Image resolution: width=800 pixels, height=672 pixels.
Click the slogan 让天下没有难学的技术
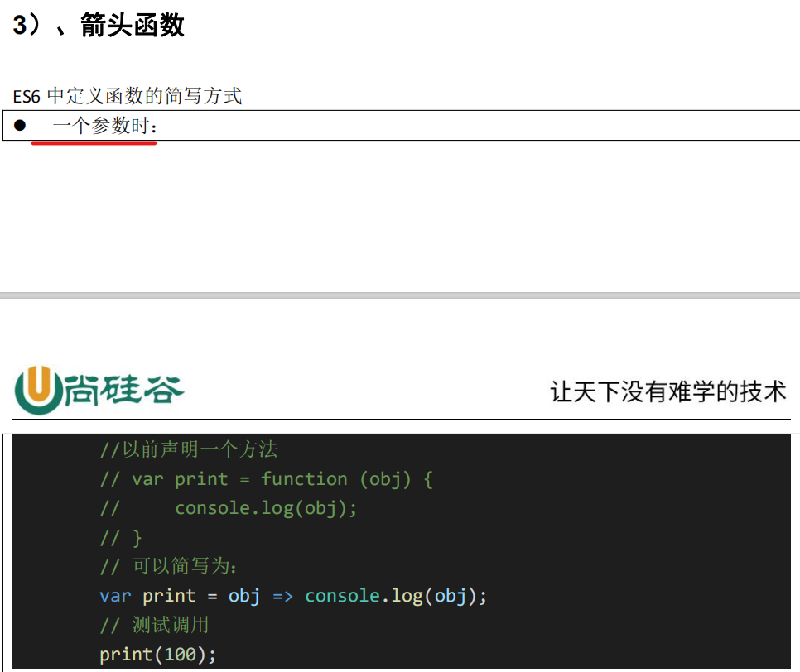[667, 391]
